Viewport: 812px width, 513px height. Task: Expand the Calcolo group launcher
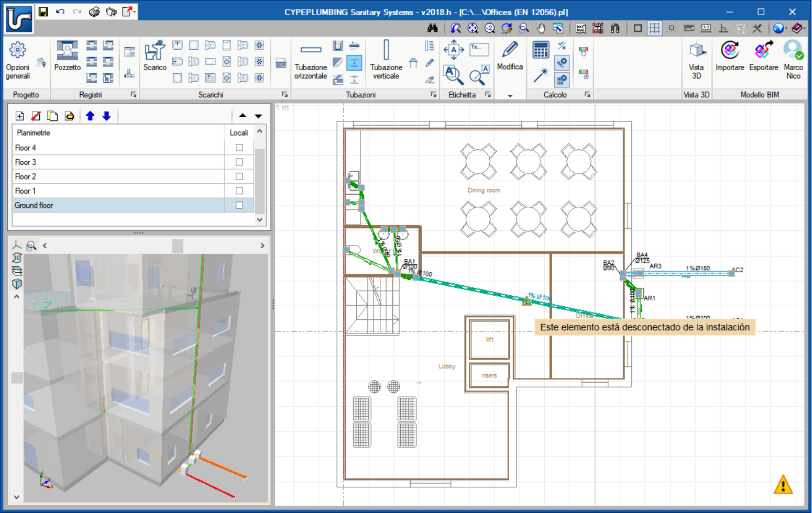pos(587,95)
